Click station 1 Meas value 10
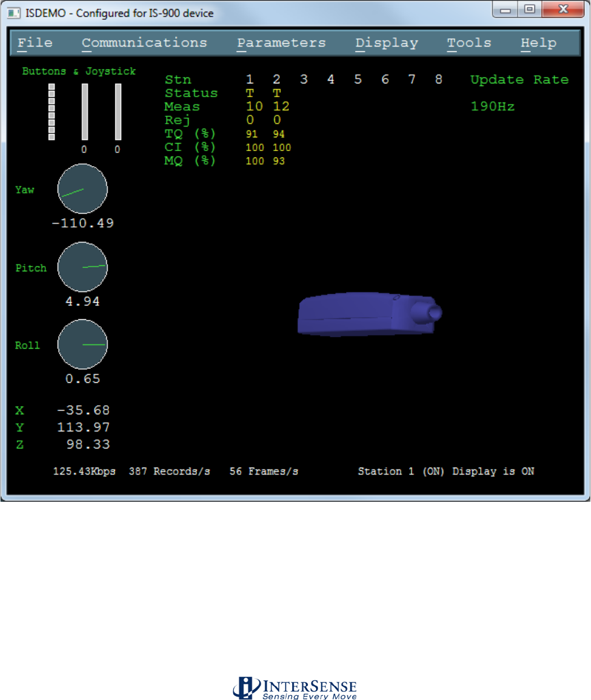Screen dimensions: 591x700 254,106
